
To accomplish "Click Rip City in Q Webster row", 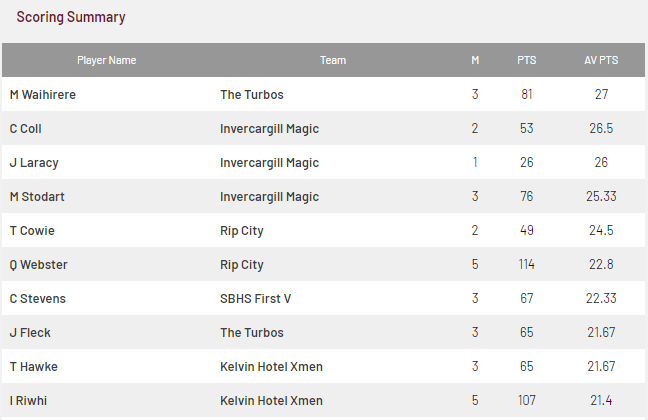I will click(x=242, y=265).
